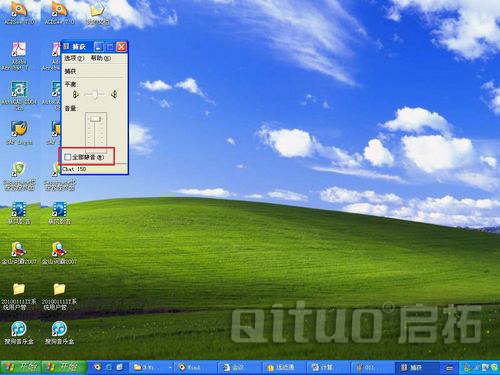Select the second-column 20100111IT系统用户管 folder
Screen dimensions: 500x375
coord(59,296)
